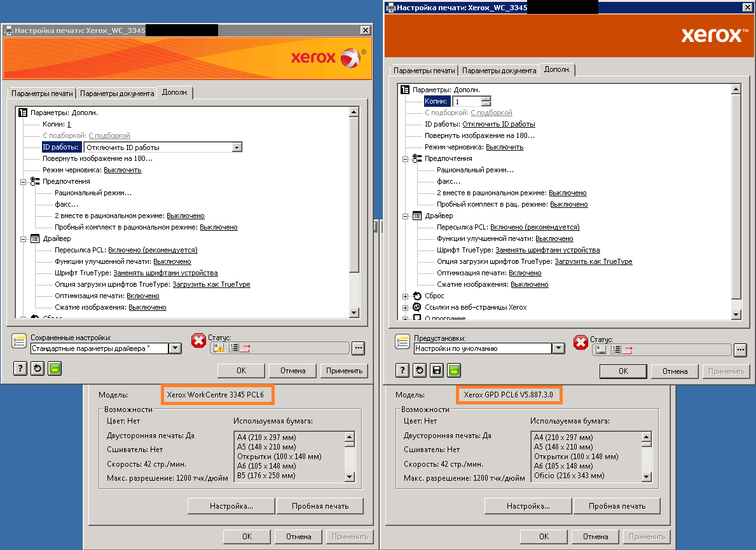Click Режим черновика Выключить link in right tree

coord(504,147)
